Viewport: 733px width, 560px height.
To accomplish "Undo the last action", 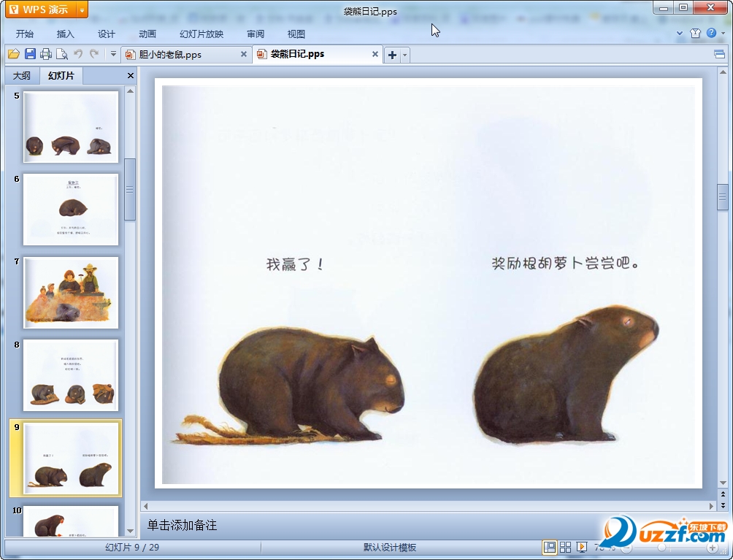I will point(78,54).
